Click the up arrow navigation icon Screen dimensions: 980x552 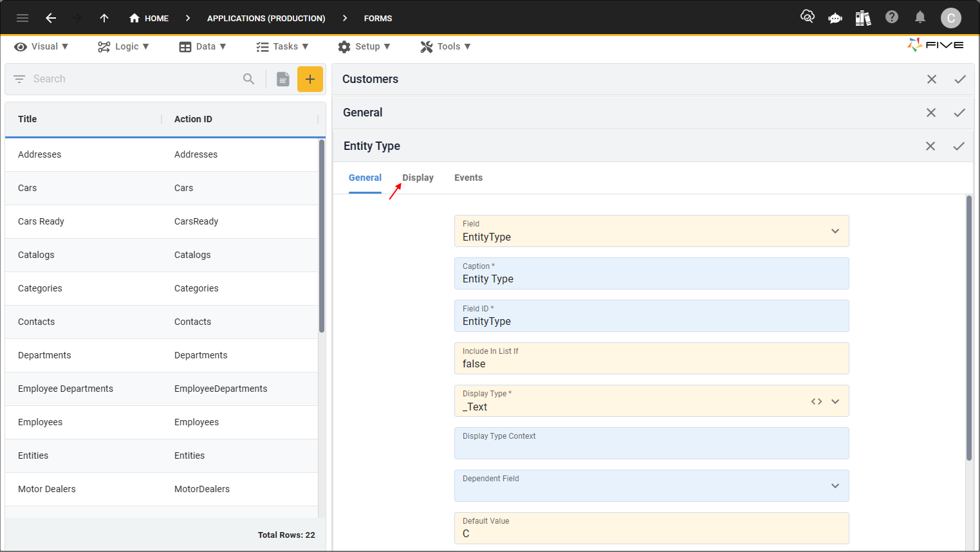tap(104, 18)
